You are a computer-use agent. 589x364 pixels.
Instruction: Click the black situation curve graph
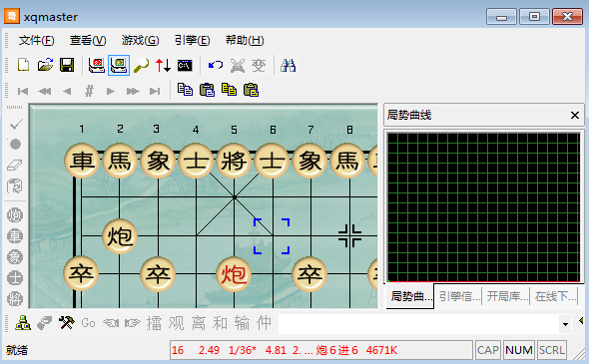tap(484, 207)
